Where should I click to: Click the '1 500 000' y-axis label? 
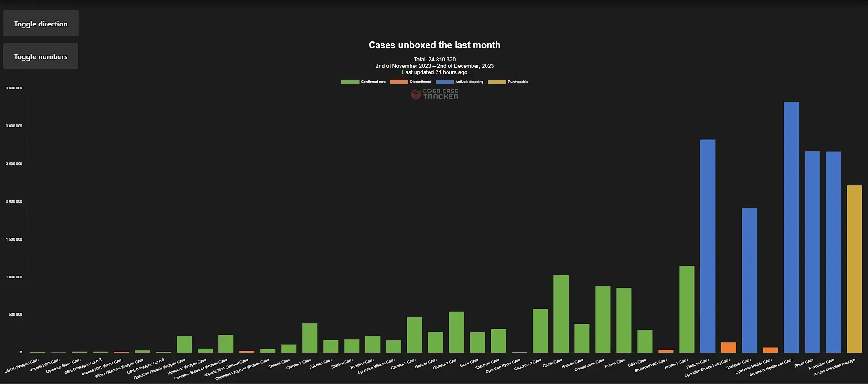pos(14,239)
